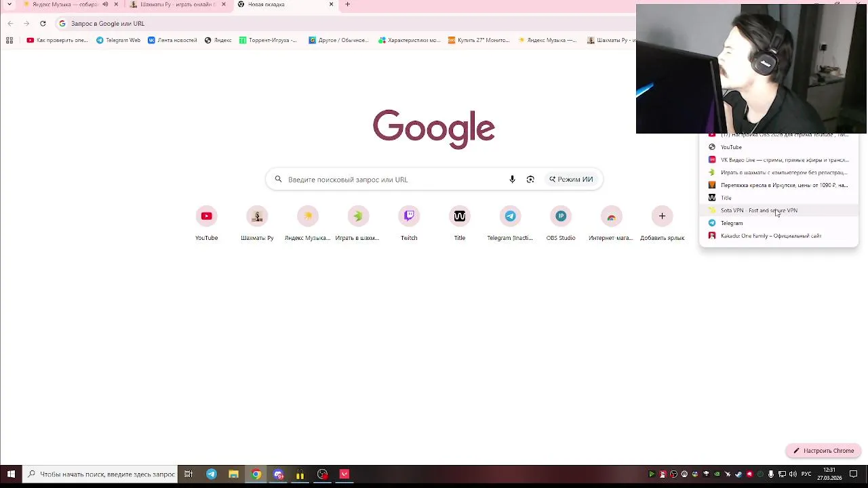Open the OBS Studio taskbar icon

322,474
